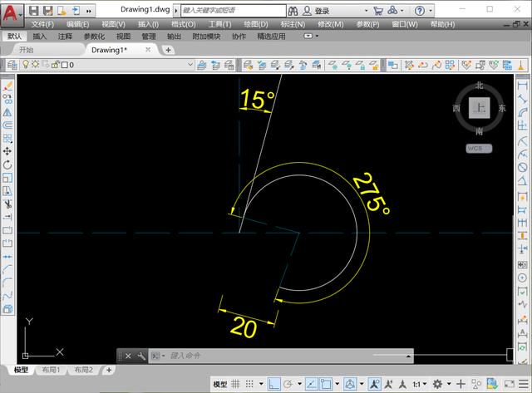Switch to the 模型 layout tab
This screenshot has height=393, width=532.
click(21, 370)
